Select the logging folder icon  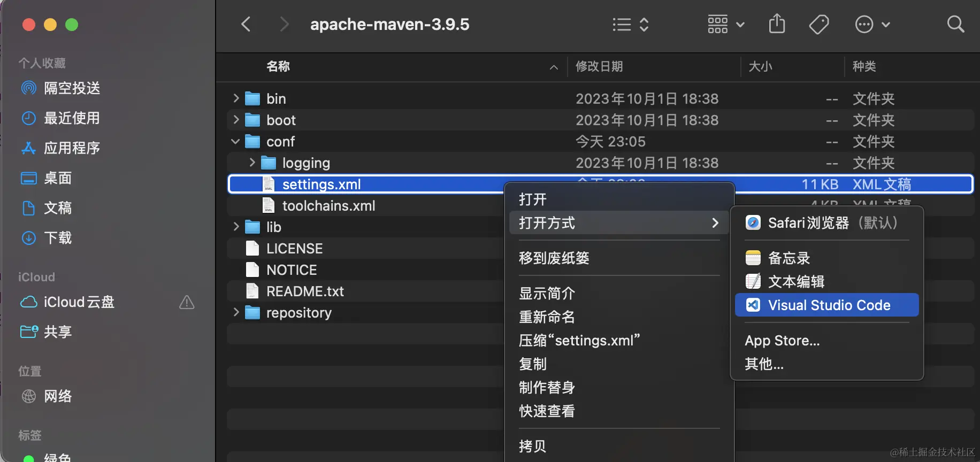(269, 163)
